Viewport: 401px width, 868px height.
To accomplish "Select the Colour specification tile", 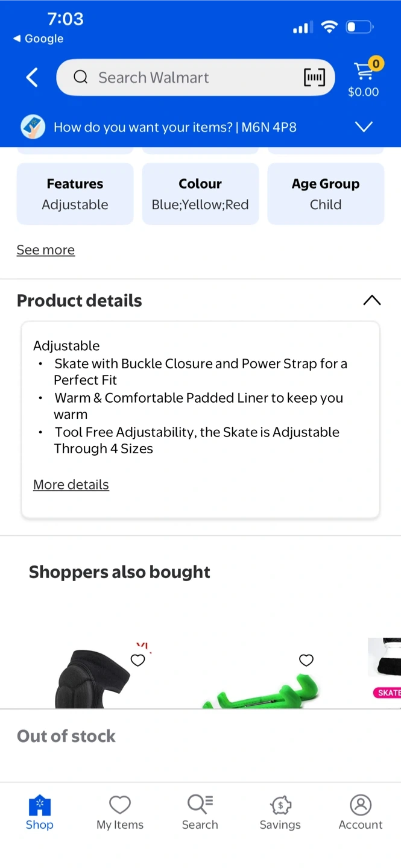I will [x=200, y=193].
